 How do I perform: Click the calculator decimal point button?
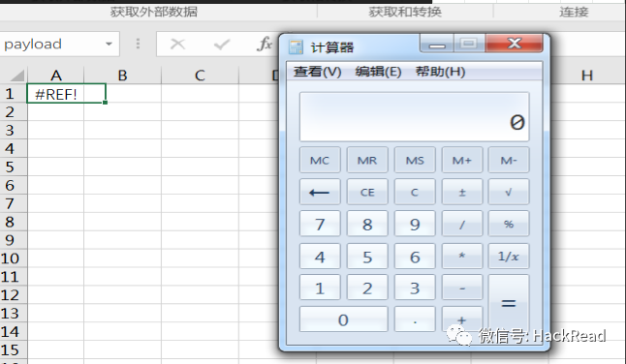(x=415, y=319)
